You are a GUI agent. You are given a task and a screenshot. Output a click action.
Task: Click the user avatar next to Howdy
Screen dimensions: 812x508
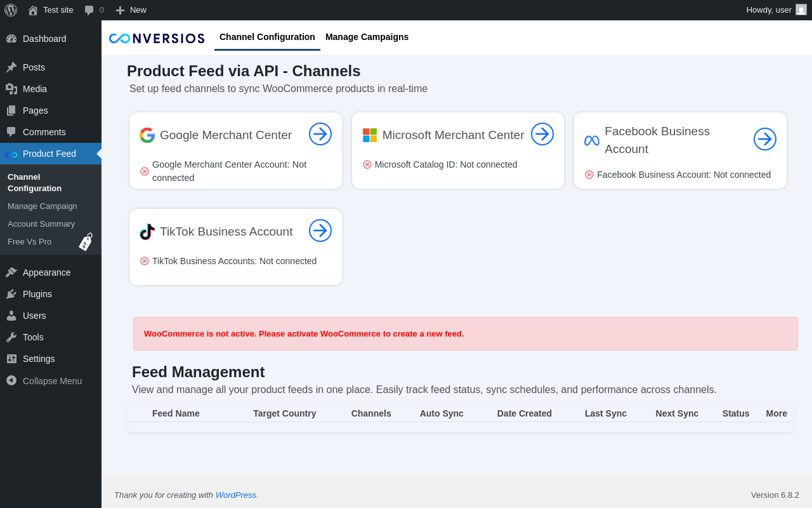tap(801, 10)
